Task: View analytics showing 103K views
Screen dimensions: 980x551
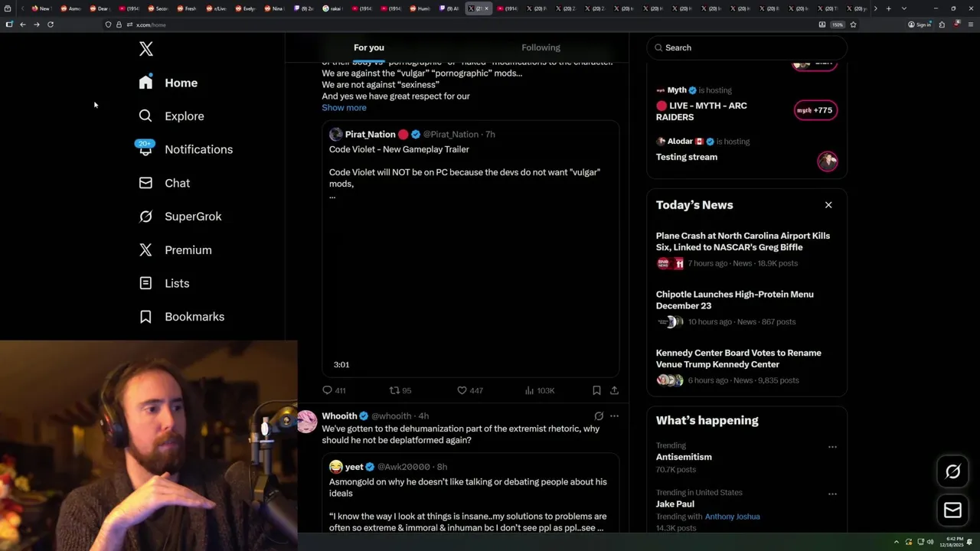Action: (x=540, y=390)
